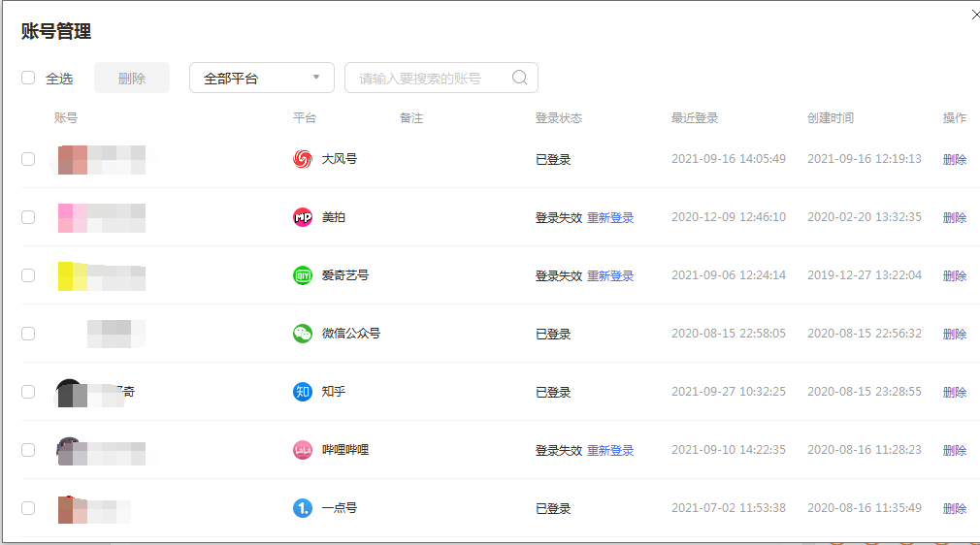Delete the 知乎 account

pyautogui.click(x=955, y=392)
